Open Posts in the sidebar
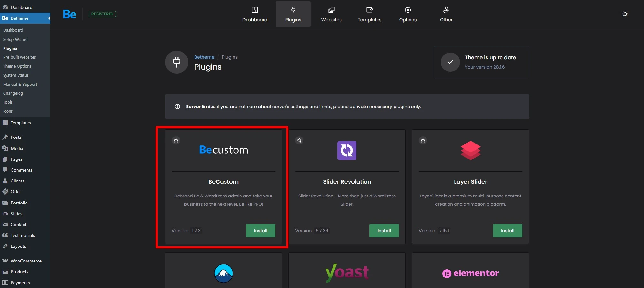Viewport: 644px width, 288px height. pos(25,137)
